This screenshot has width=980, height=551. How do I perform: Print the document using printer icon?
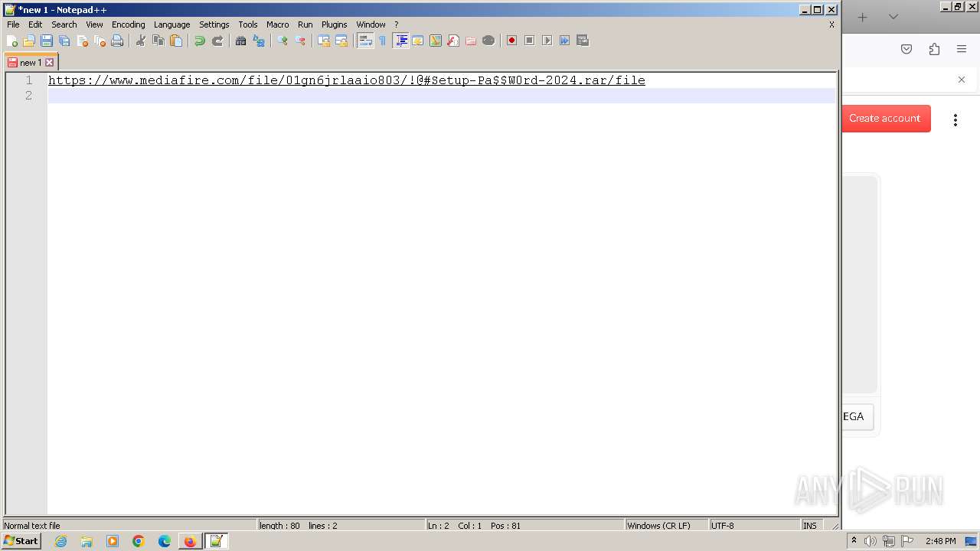click(117, 41)
